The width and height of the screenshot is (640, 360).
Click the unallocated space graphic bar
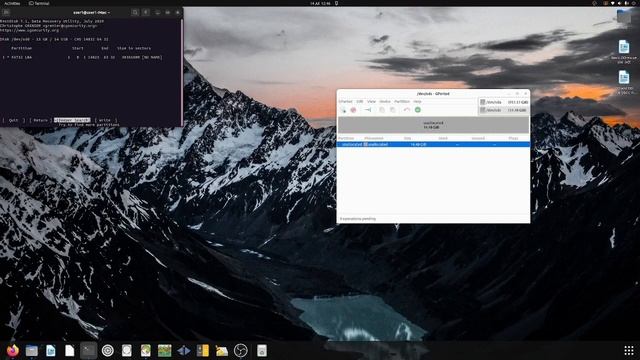(433, 125)
